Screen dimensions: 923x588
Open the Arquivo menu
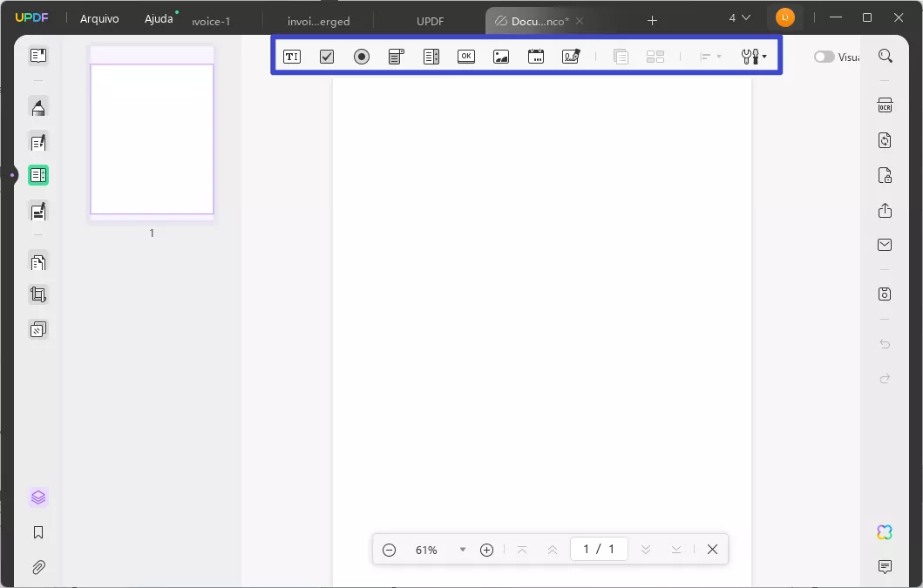click(99, 19)
